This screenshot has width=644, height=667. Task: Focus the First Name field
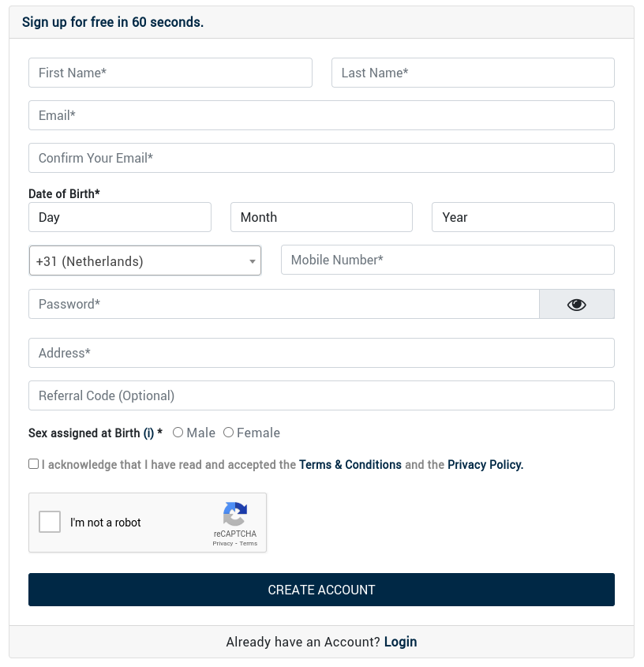[x=170, y=73]
